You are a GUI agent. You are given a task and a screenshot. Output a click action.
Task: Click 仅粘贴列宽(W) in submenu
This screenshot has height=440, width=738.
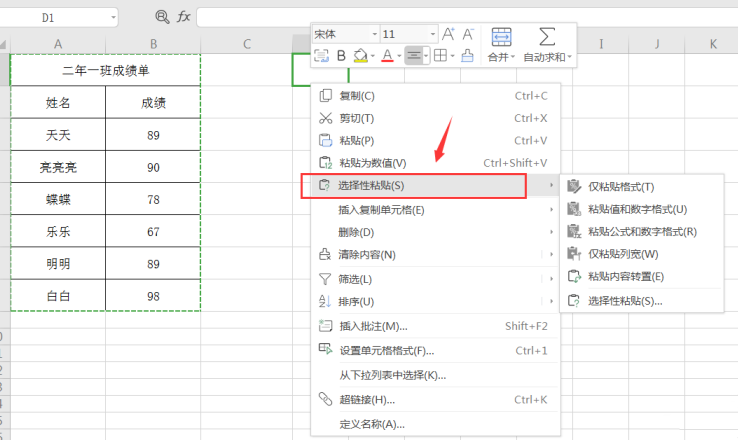(x=642, y=254)
